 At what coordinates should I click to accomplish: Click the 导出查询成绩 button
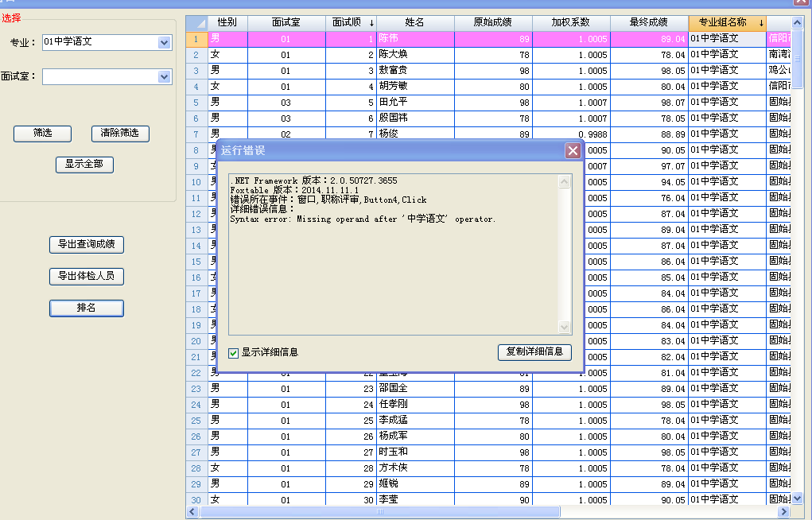tap(87, 244)
